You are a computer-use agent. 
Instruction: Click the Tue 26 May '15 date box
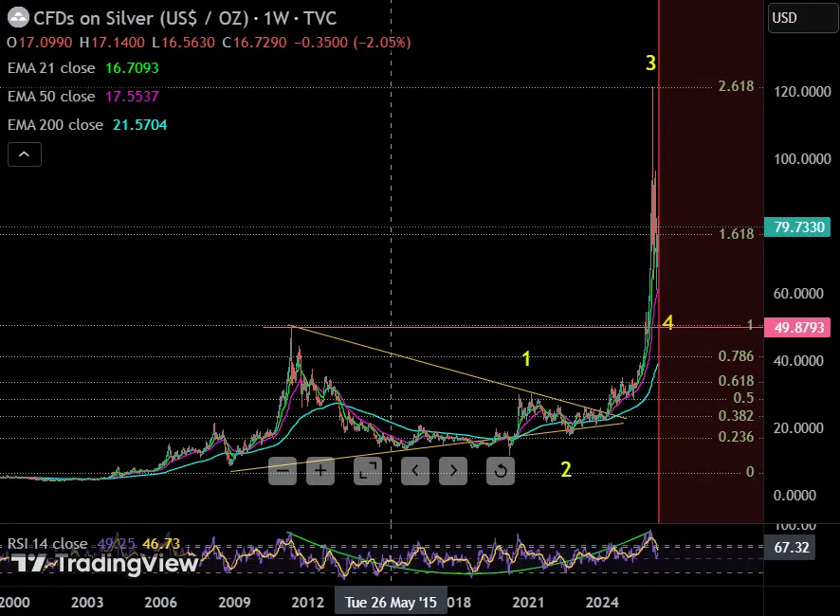[x=391, y=602]
